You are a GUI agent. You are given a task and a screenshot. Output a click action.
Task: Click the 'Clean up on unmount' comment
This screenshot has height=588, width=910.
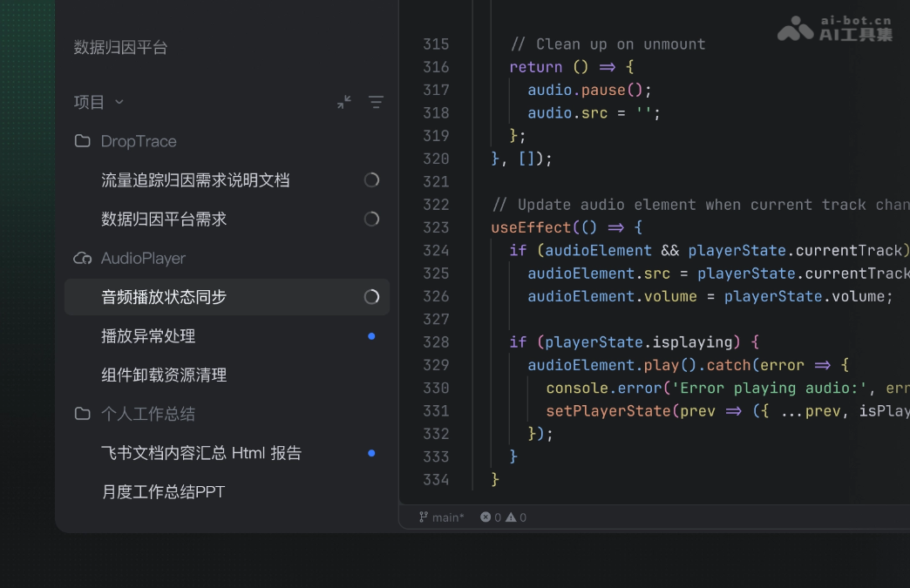point(608,44)
